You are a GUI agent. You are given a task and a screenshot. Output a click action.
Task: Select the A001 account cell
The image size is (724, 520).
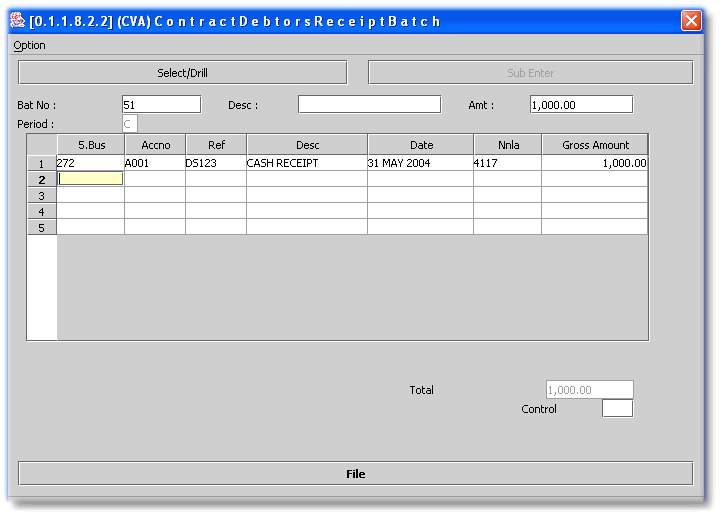155,163
